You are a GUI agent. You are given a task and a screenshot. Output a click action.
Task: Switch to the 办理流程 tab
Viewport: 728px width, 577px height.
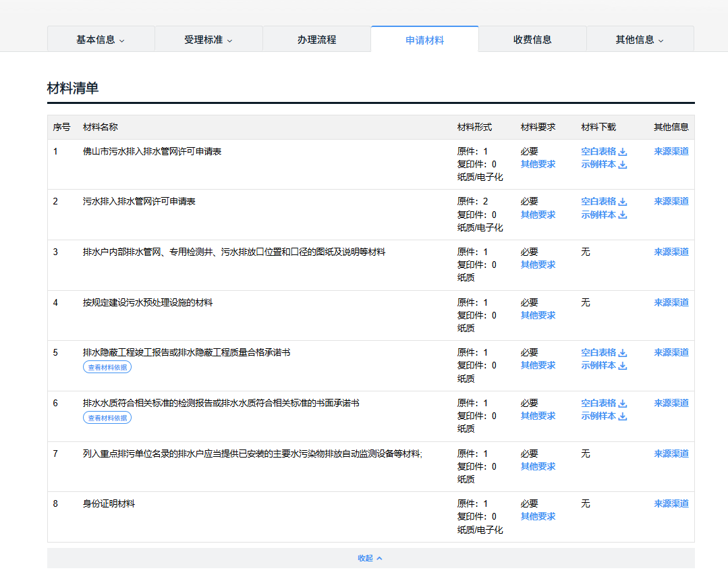316,40
